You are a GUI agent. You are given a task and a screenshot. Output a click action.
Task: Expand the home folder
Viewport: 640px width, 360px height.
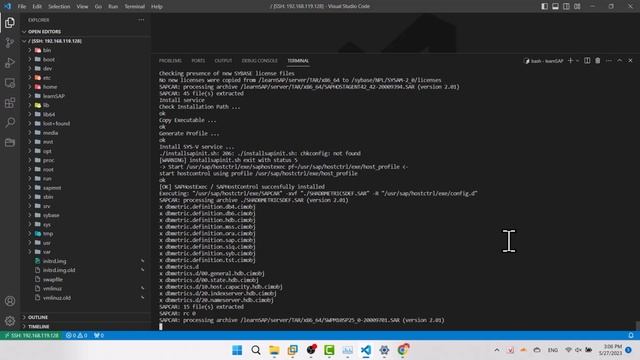pos(86,87)
